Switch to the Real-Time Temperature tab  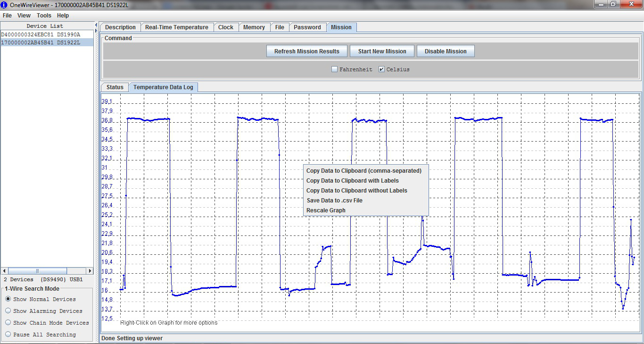click(x=177, y=27)
